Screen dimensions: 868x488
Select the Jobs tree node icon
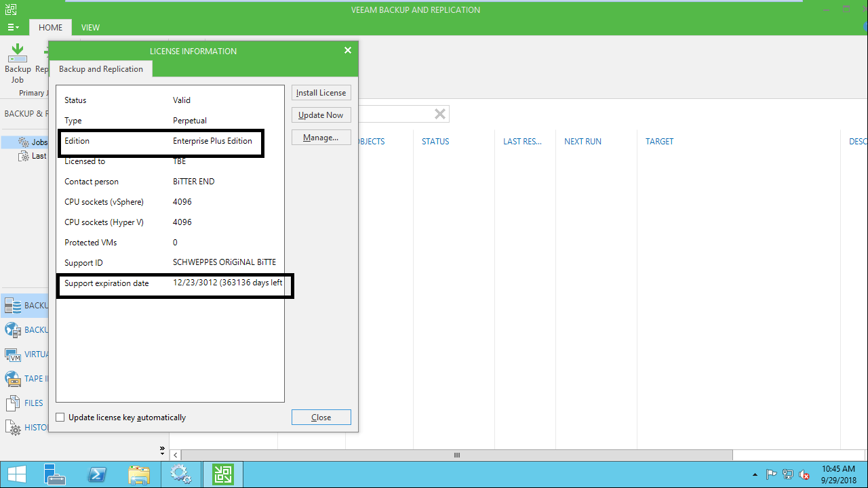(24, 142)
